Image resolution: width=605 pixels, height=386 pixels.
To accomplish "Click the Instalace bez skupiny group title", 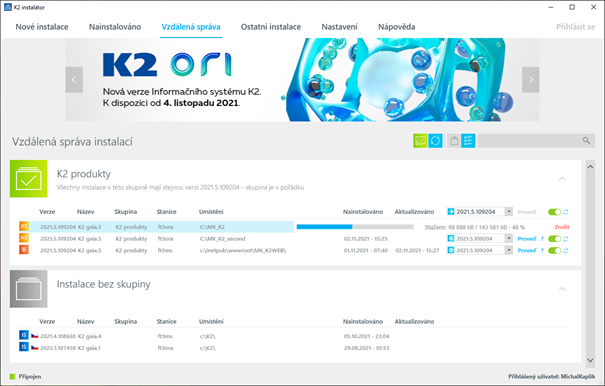I will [103, 284].
